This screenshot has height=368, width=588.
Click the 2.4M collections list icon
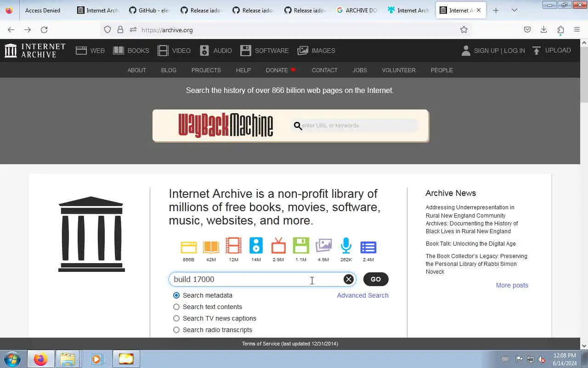[x=368, y=247]
